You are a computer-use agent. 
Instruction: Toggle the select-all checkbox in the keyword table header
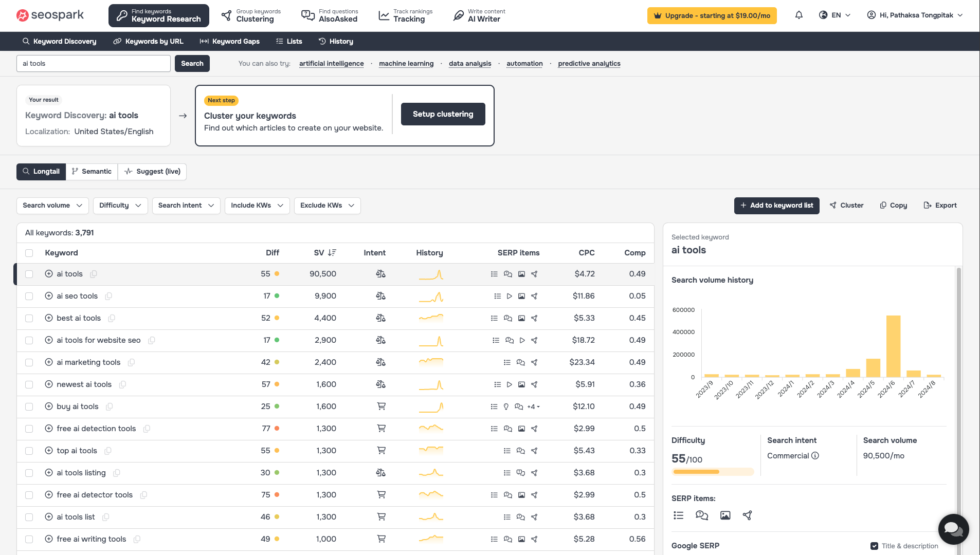point(29,253)
